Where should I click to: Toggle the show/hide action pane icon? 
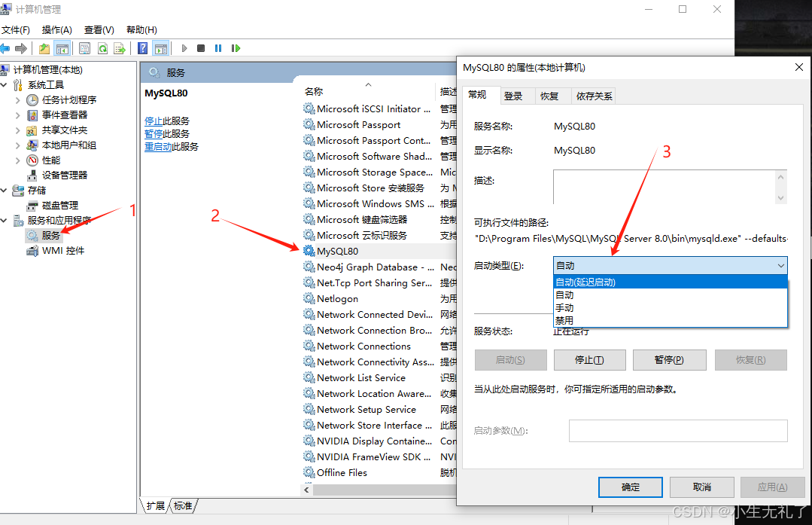161,48
